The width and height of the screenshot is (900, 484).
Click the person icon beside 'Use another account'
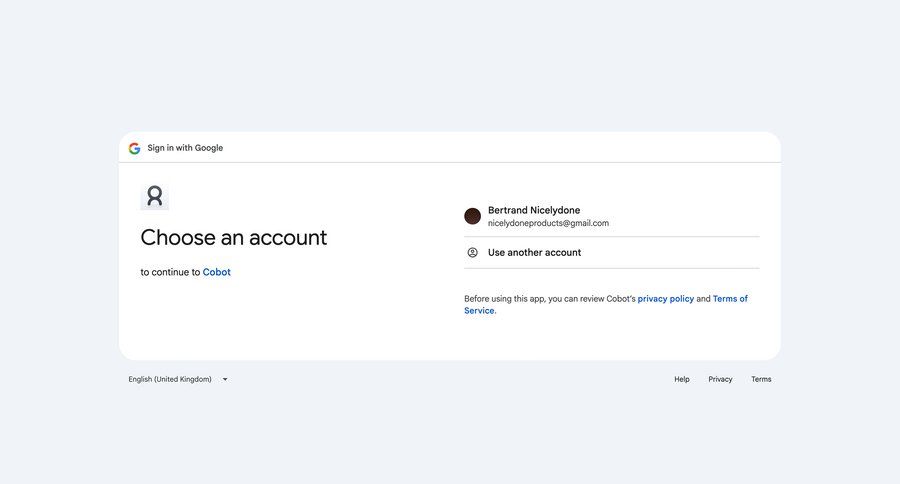pos(473,253)
